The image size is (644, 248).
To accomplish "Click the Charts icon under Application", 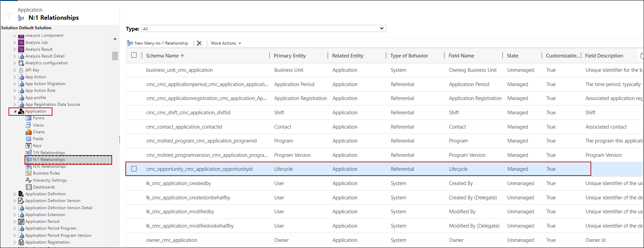I will click(x=29, y=132).
